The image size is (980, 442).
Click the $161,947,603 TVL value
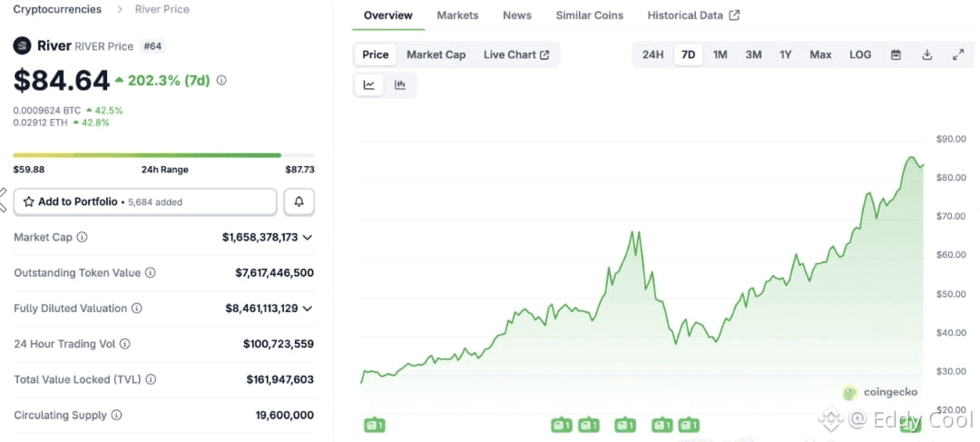(280, 379)
